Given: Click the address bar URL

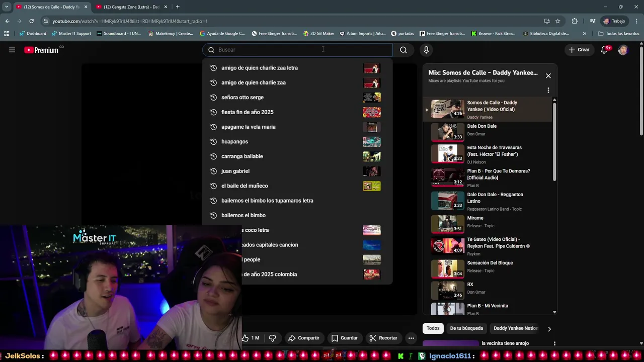Looking at the screenshot, I should point(130,21).
